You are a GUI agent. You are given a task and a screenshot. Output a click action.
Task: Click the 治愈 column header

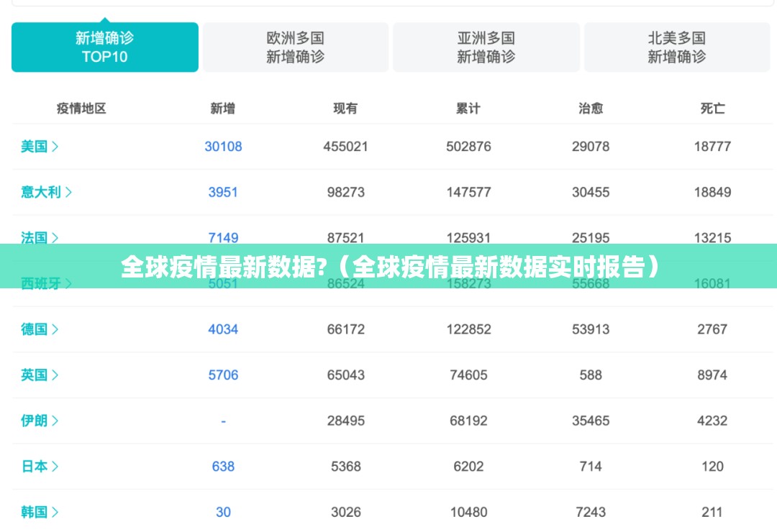tap(591, 109)
